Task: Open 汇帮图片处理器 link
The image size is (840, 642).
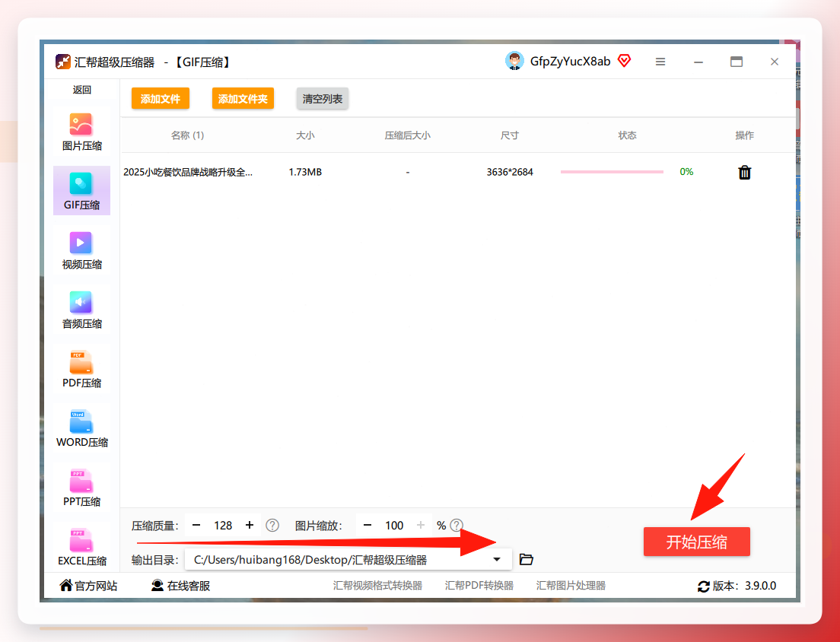Action: [x=571, y=586]
